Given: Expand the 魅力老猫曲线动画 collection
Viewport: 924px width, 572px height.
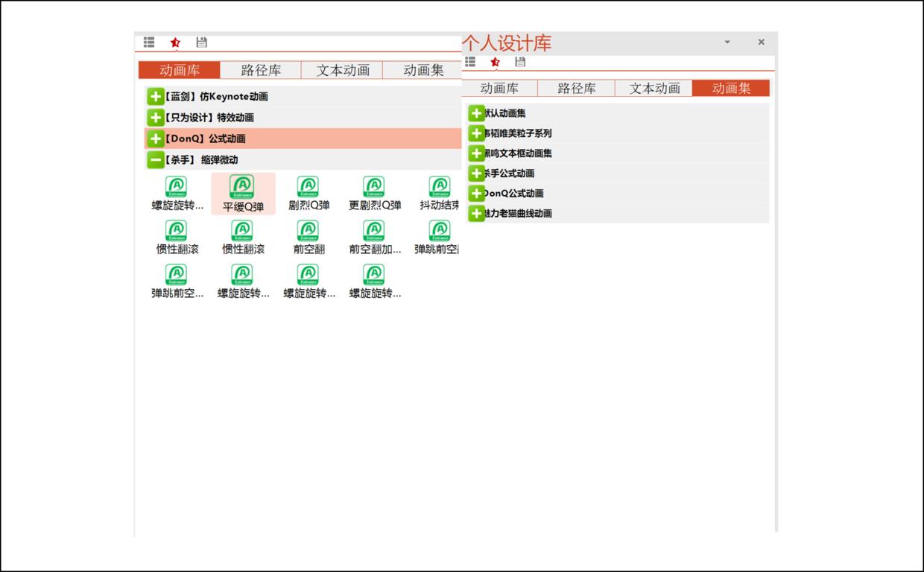Looking at the screenshot, I should coord(476,214).
